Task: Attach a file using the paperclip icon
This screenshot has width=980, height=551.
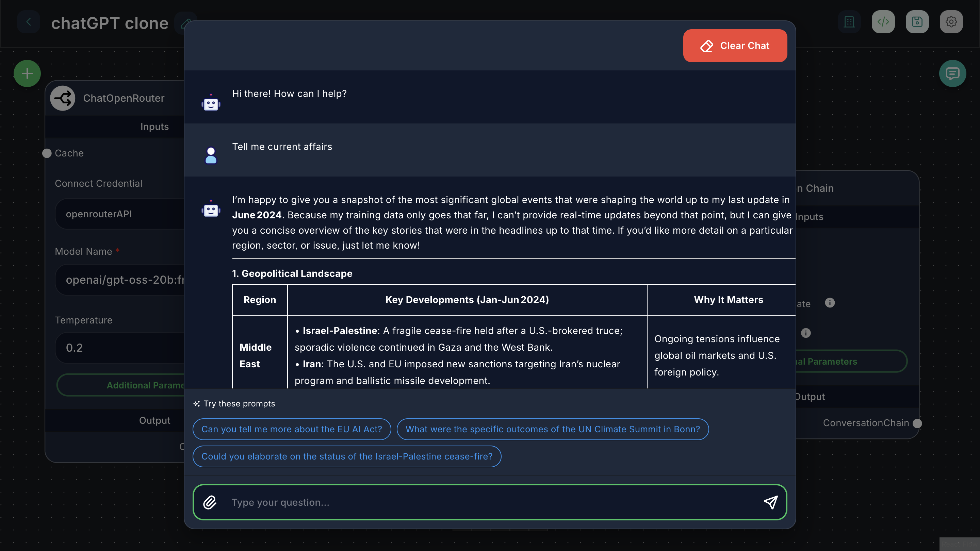Action: (210, 502)
